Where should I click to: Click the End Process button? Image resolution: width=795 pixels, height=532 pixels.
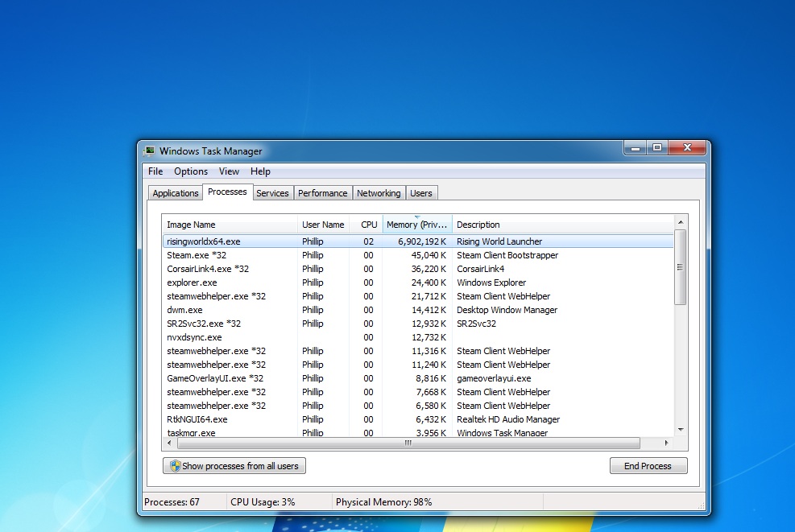[648, 466]
